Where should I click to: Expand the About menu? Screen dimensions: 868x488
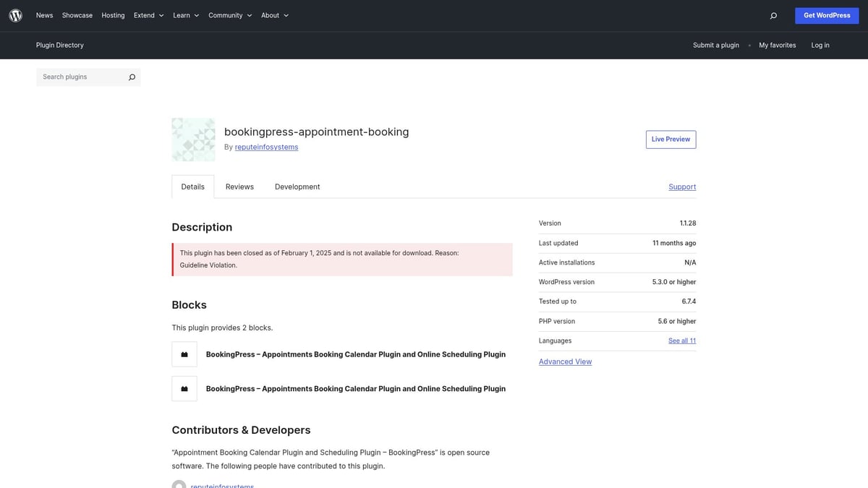coord(274,15)
